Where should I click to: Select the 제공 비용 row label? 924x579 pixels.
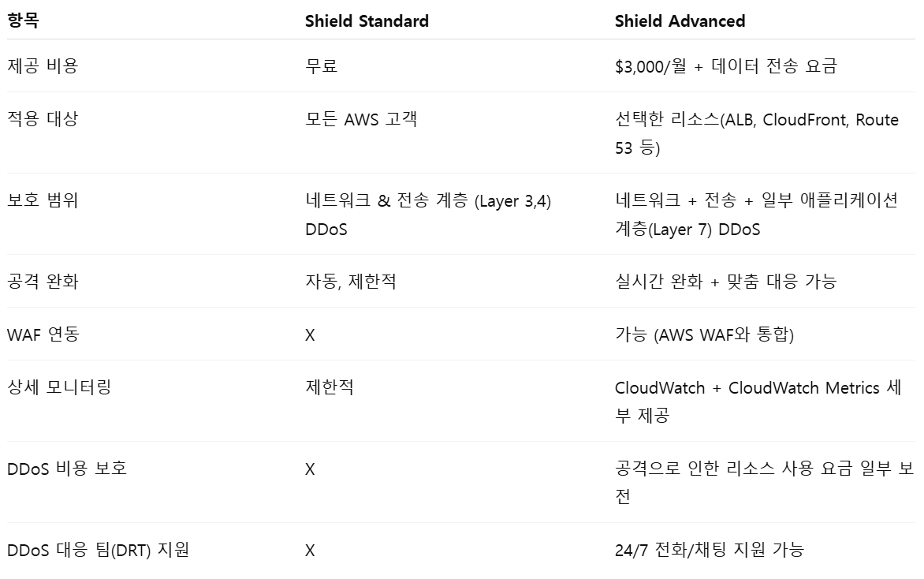click(43, 66)
